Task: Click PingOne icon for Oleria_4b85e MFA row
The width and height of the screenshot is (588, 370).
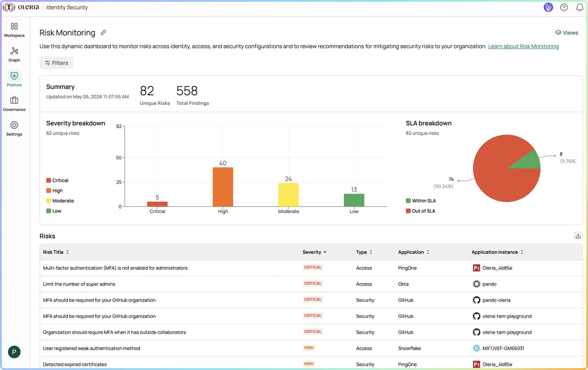Action: 476,268
